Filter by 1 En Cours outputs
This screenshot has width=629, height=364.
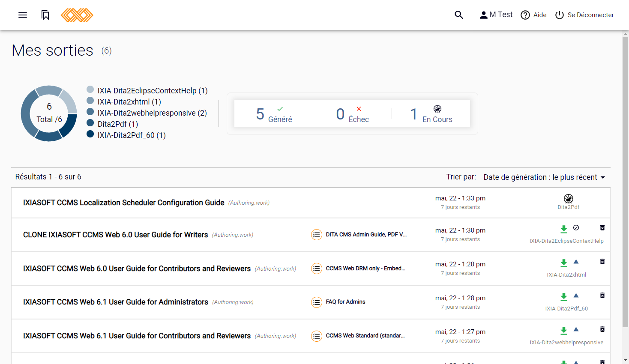431,114
